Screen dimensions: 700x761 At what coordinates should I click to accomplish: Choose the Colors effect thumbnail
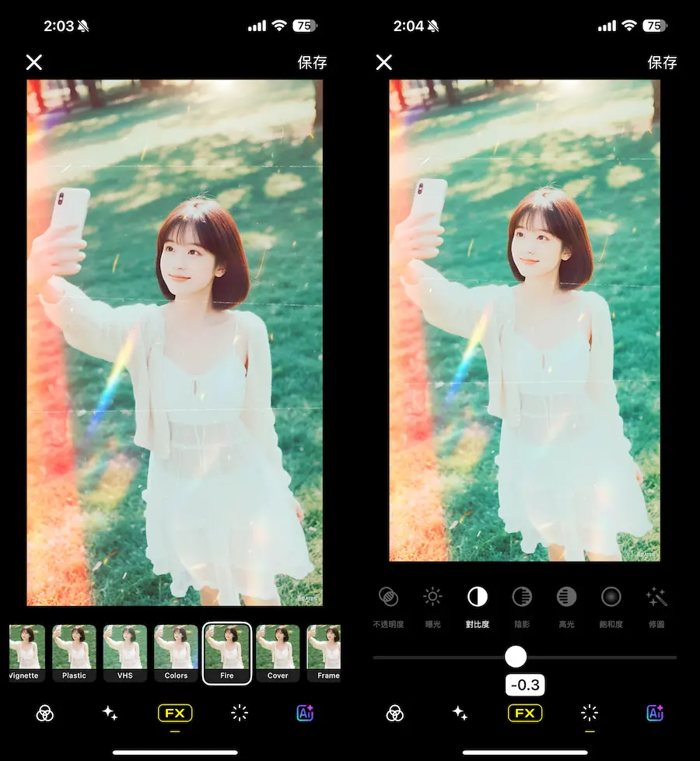point(176,653)
